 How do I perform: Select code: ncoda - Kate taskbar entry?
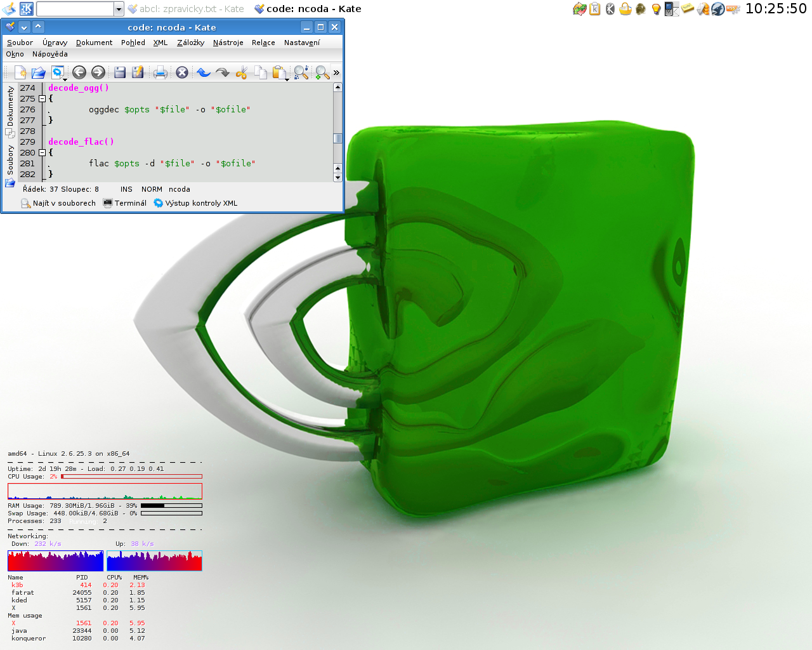(308, 9)
